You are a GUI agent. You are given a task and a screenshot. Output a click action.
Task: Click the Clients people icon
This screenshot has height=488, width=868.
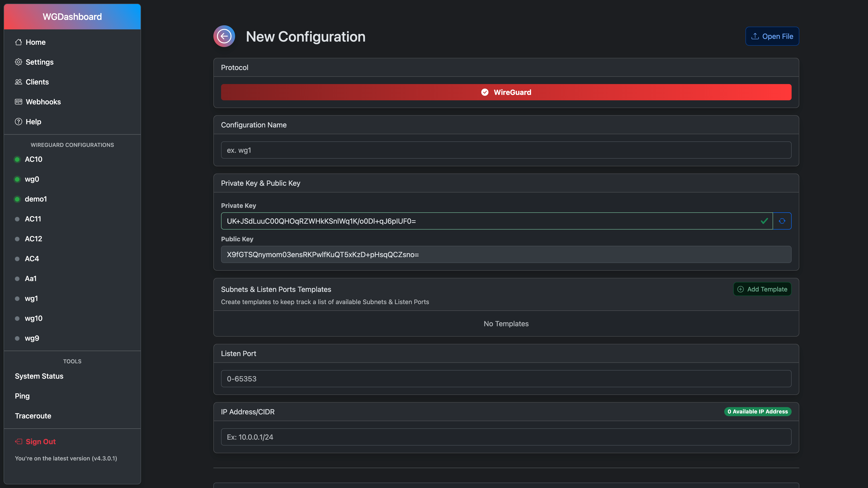pos(19,82)
